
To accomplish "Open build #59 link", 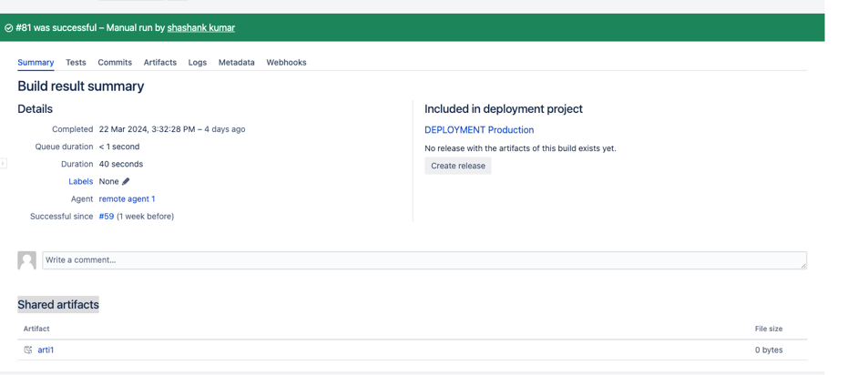I will (107, 217).
